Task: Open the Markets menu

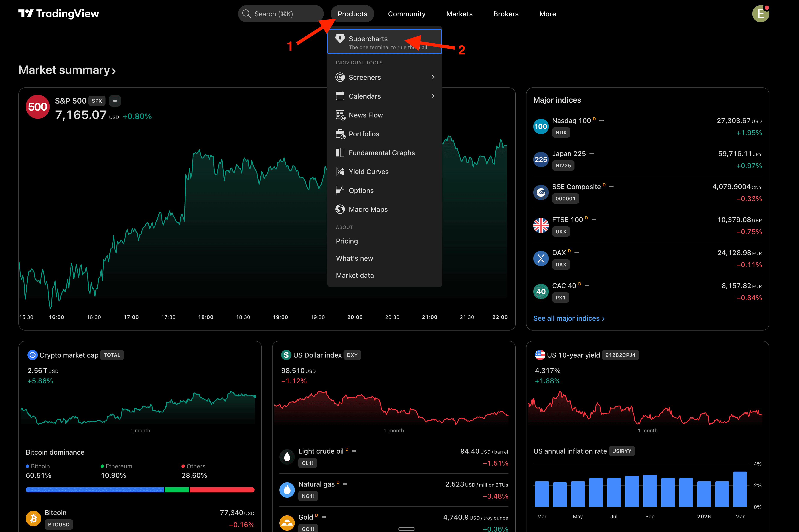Action: click(459, 14)
